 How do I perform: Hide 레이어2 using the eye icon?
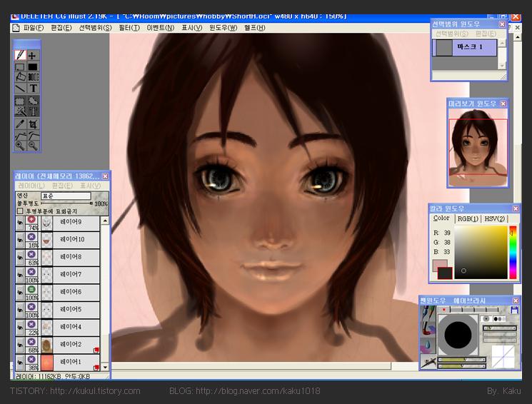point(20,345)
